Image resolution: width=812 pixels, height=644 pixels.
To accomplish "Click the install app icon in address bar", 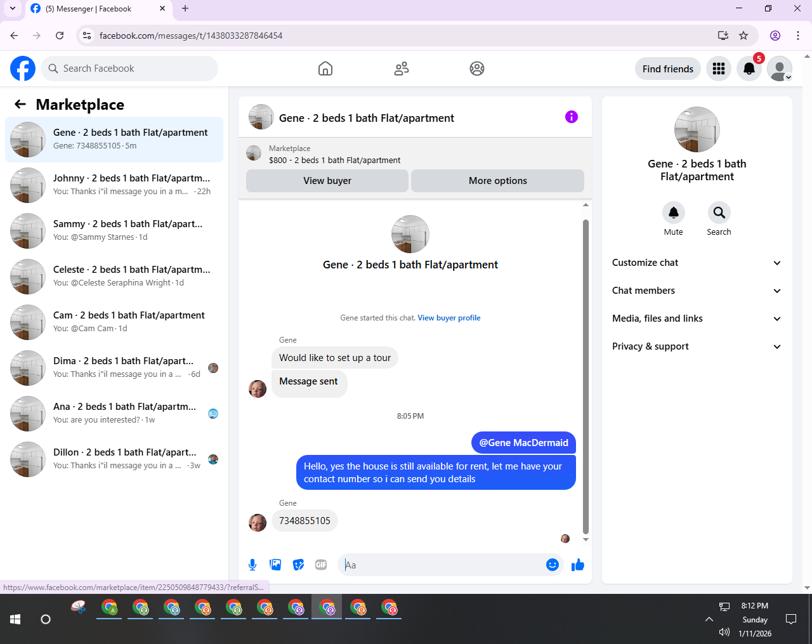I will pyautogui.click(x=723, y=36).
